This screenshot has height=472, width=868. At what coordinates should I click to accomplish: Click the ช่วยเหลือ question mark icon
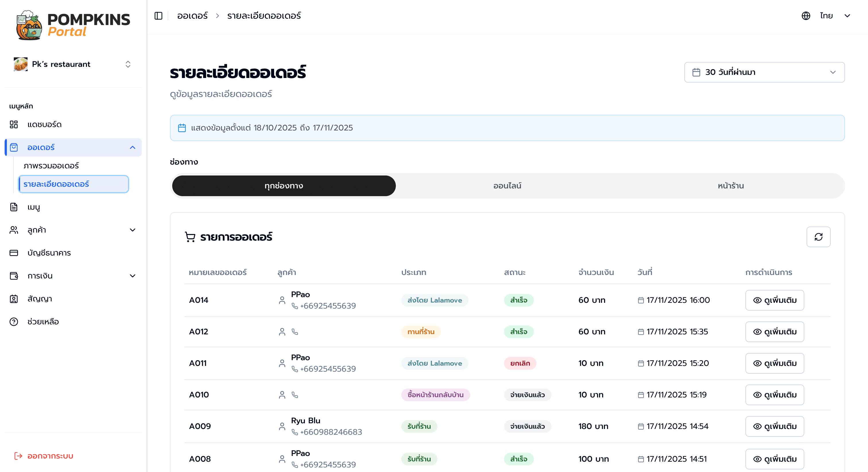pos(14,321)
